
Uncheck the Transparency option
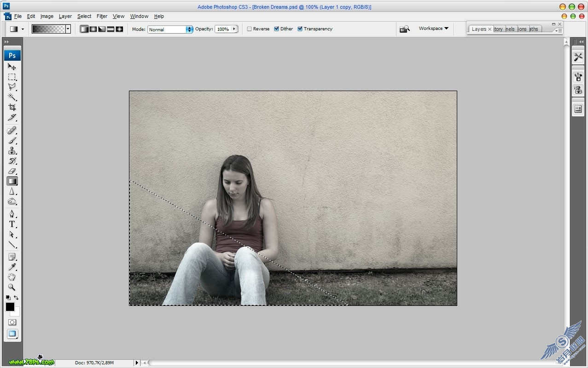[300, 29]
